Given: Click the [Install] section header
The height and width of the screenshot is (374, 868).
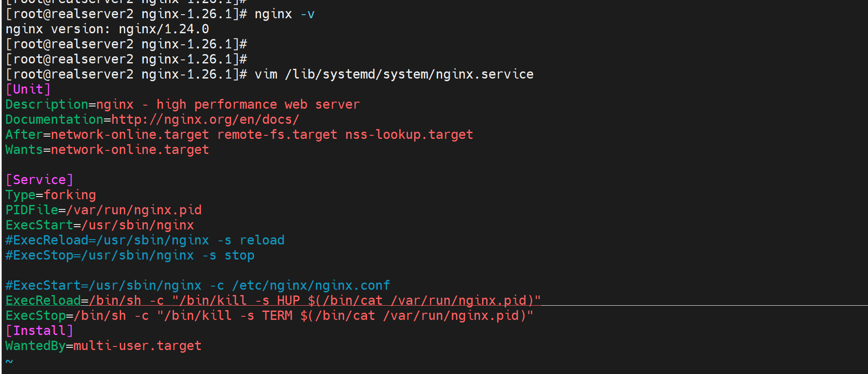Looking at the screenshot, I should (39, 331).
